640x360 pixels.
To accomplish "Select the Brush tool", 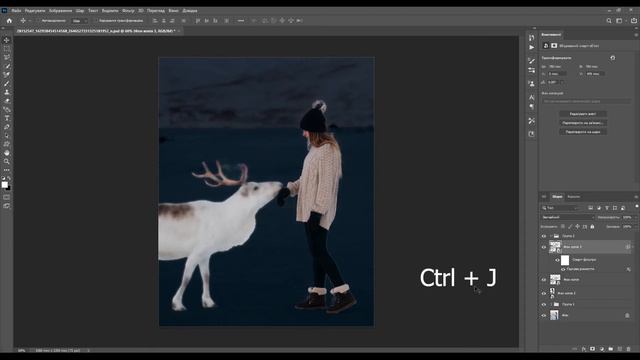I will coord(7,83).
